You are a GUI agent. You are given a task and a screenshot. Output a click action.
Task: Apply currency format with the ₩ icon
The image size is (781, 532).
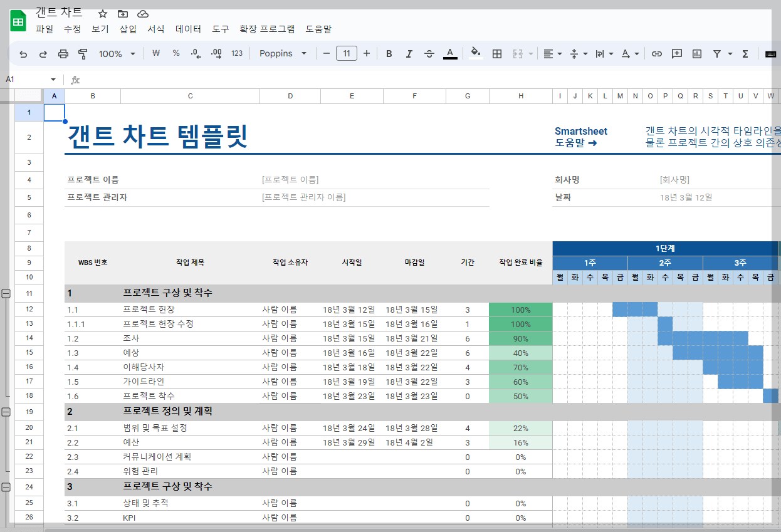pos(155,54)
